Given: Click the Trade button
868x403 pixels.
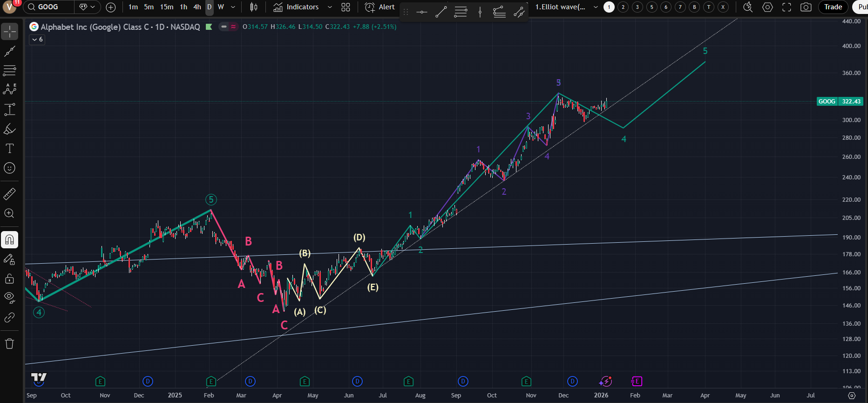Looking at the screenshot, I should 833,7.
